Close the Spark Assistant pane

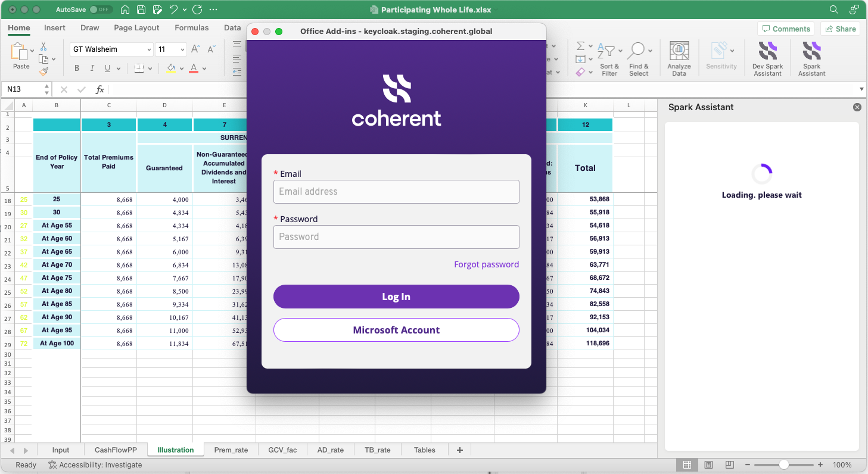coord(857,107)
